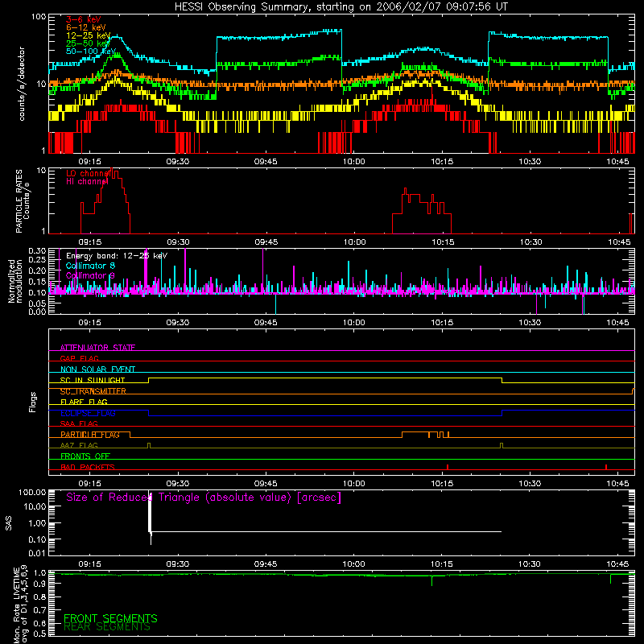Select the LO channel legend label
Screen dimensions: 644x644
89,173
